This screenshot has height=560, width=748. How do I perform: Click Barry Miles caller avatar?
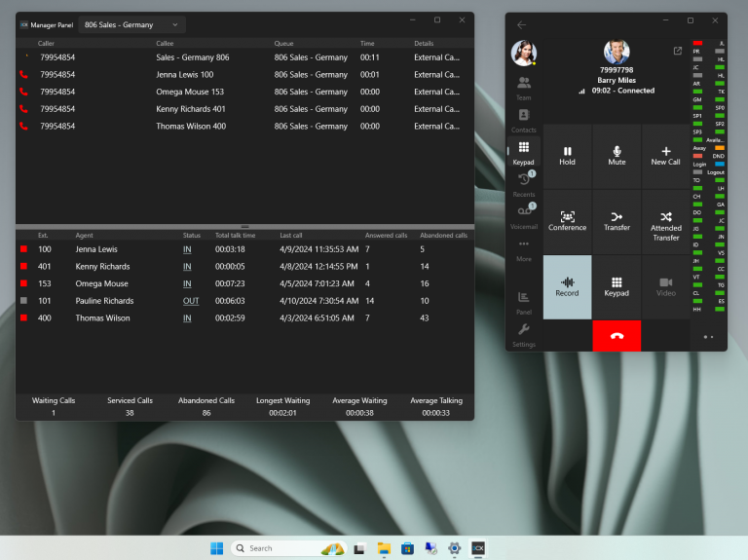617,52
